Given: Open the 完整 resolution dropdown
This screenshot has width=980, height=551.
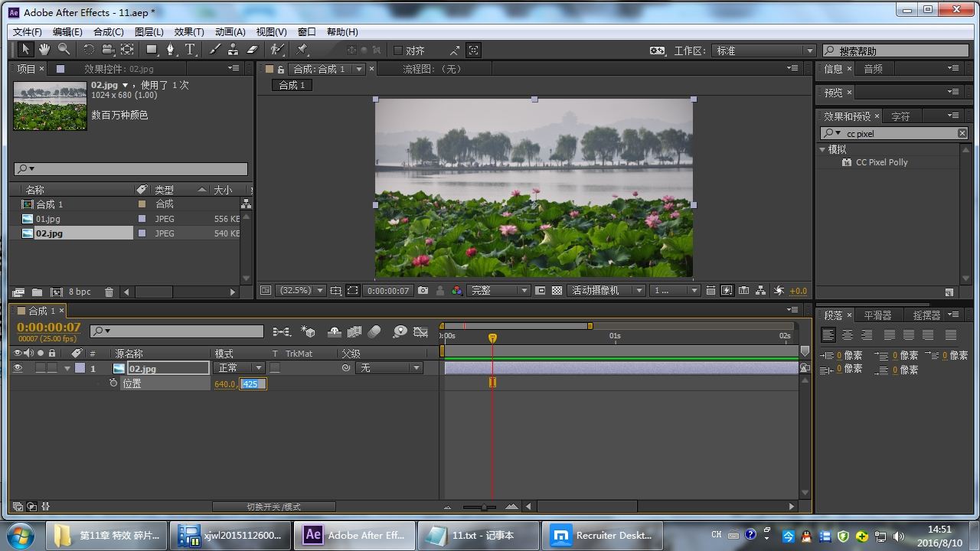Looking at the screenshot, I should click(499, 291).
